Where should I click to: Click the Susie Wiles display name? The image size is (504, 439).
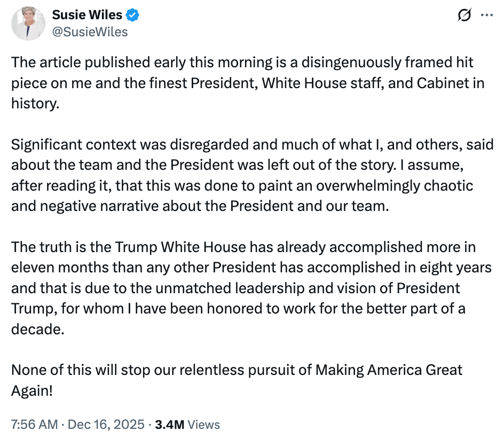click(87, 15)
